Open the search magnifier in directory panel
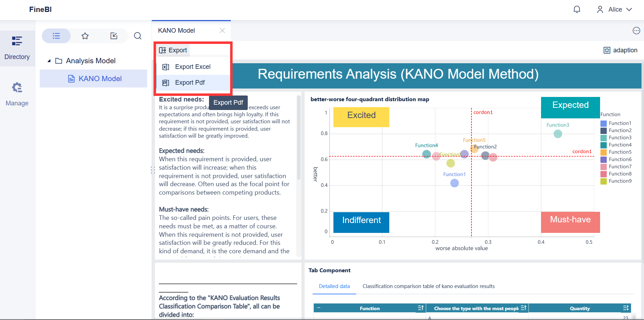This screenshot has width=644, height=320. [x=138, y=36]
